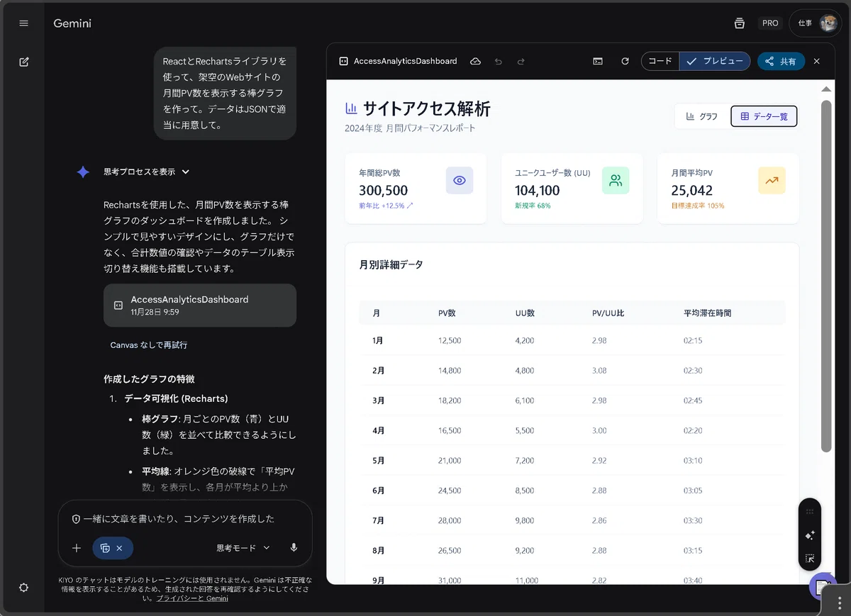Click the select-element icon on the floating toolbar
This screenshot has width=851, height=616.
click(x=810, y=558)
